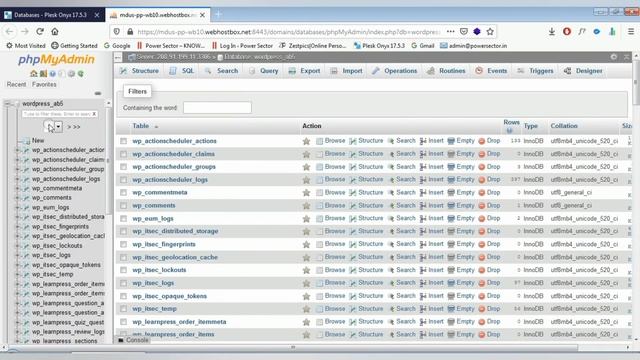Image resolution: width=640 pixels, height=360 pixels.
Task: Click main page vertical scrollbar
Action: 636,82
